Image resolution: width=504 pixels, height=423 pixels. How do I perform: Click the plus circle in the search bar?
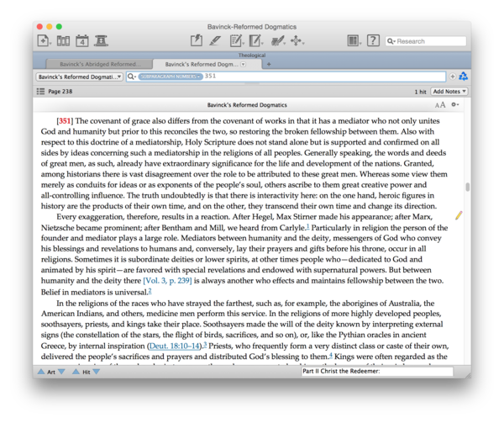pyautogui.click(x=452, y=77)
